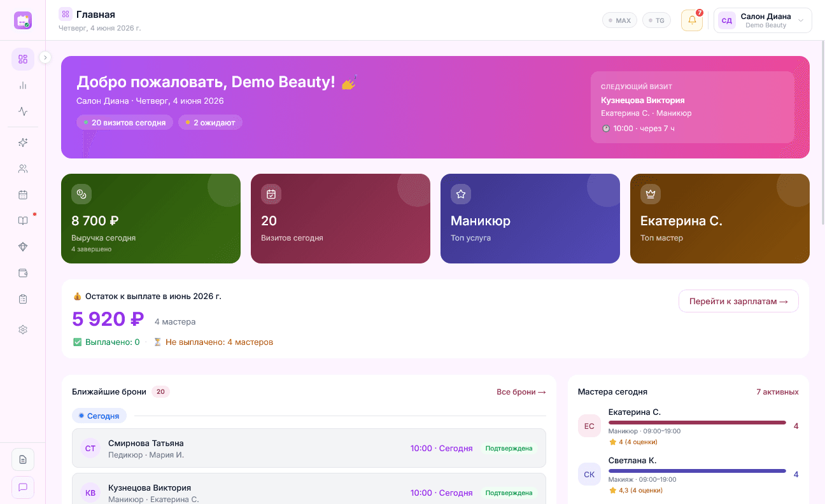Click the app logo calendar icon
Viewport: 825px width, 504px height.
[x=23, y=20]
